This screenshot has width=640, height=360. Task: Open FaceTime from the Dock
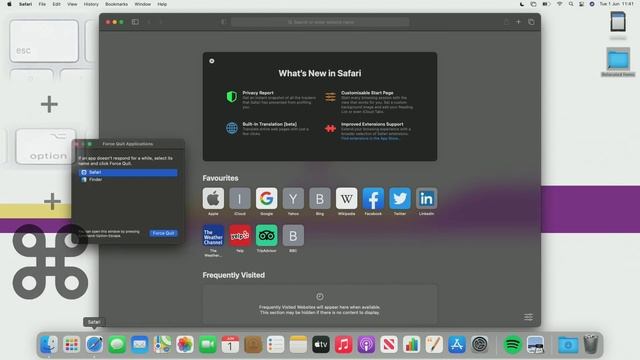pos(208,344)
